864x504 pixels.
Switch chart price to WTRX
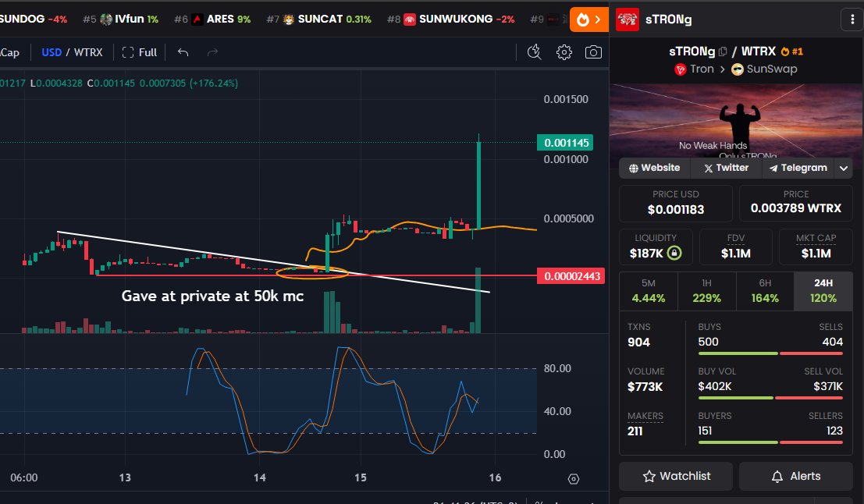[x=88, y=52]
